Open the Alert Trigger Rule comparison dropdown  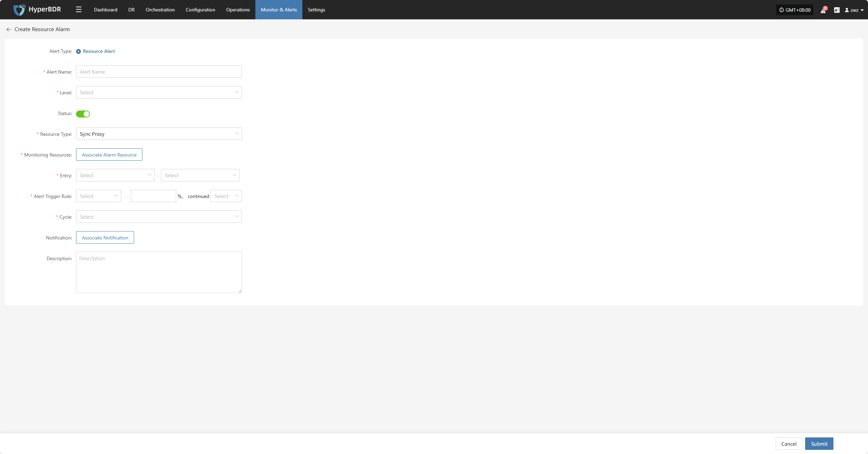pos(98,196)
